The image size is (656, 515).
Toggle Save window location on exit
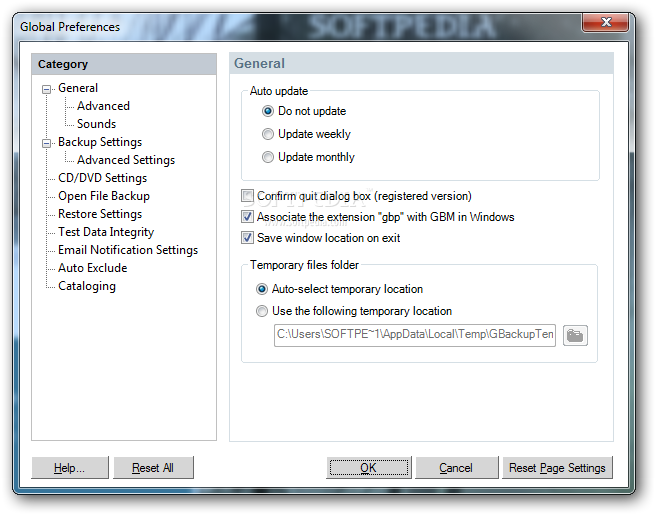tap(247, 238)
